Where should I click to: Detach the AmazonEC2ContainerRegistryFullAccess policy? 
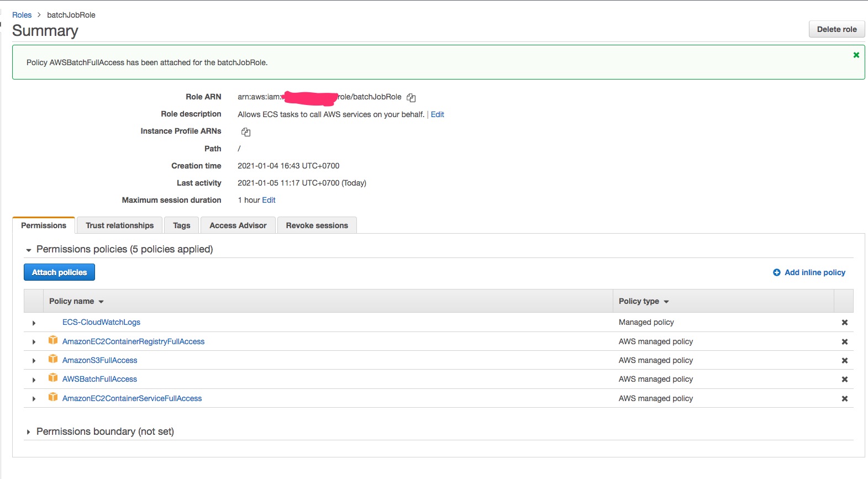pos(844,342)
